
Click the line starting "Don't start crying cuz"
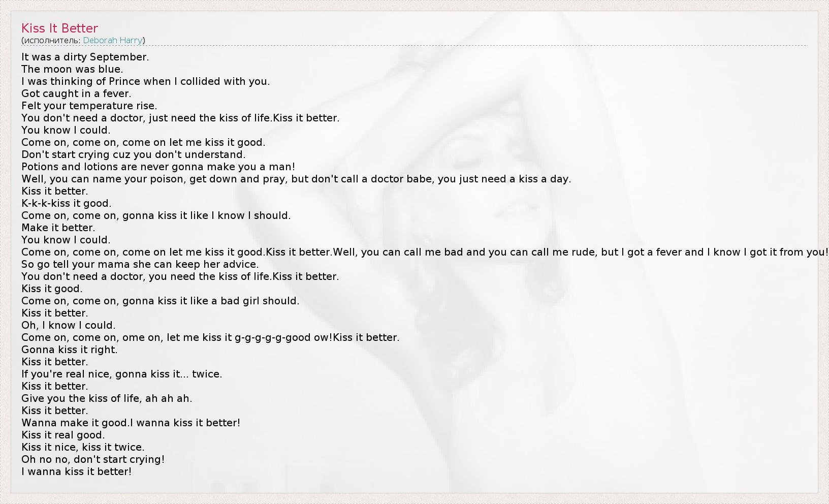tap(133, 154)
